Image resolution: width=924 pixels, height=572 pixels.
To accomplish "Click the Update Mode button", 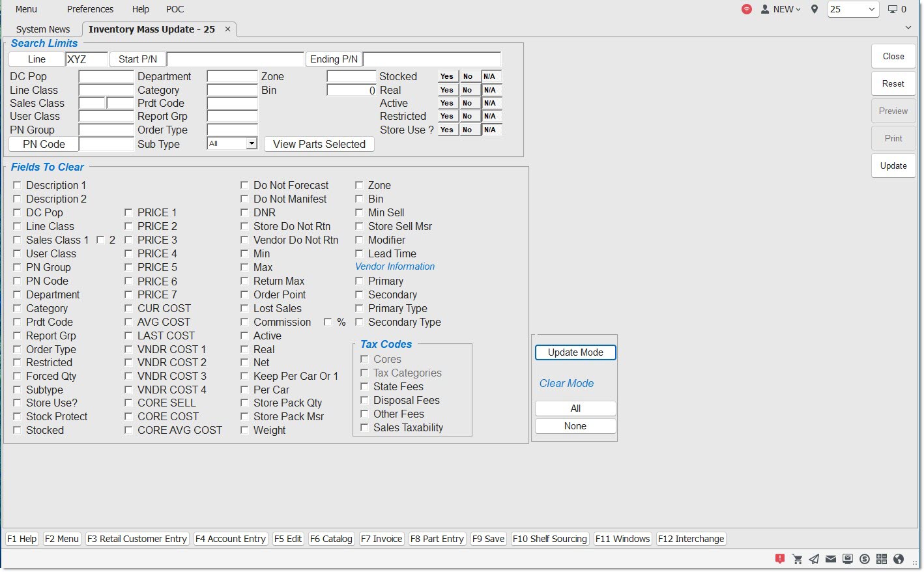I will point(575,352).
